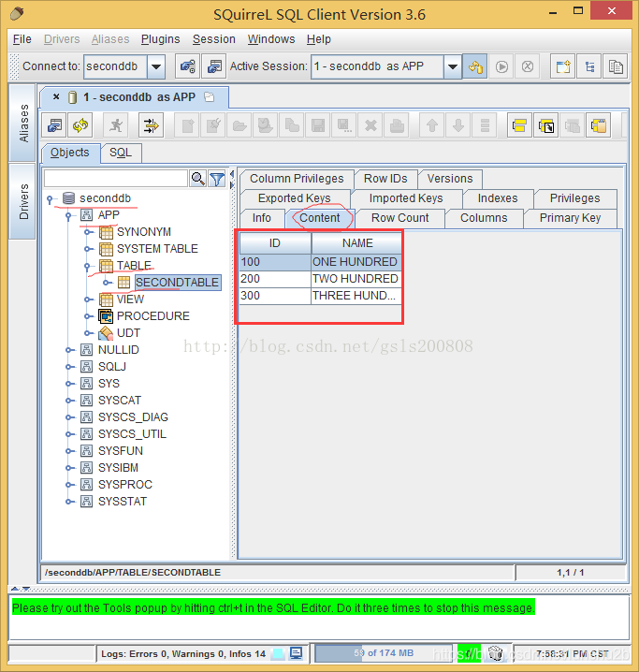
Task: Switch to the Columns tab
Action: 484,218
